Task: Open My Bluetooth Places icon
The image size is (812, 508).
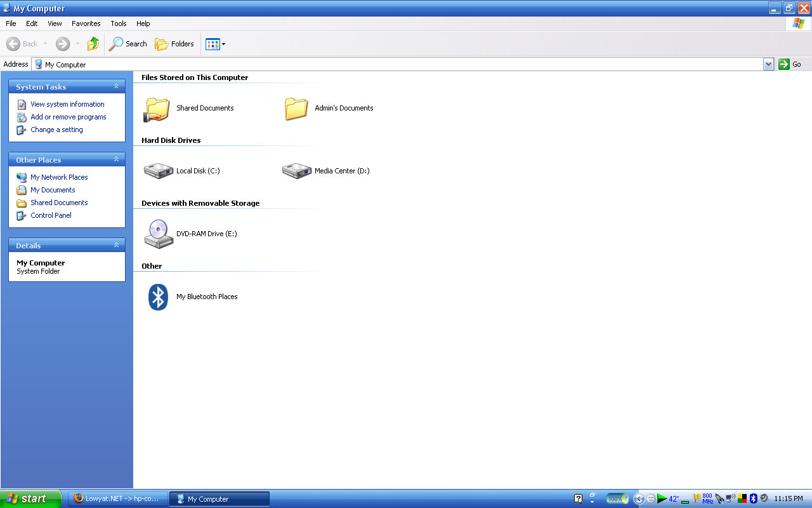Action: [158, 297]
